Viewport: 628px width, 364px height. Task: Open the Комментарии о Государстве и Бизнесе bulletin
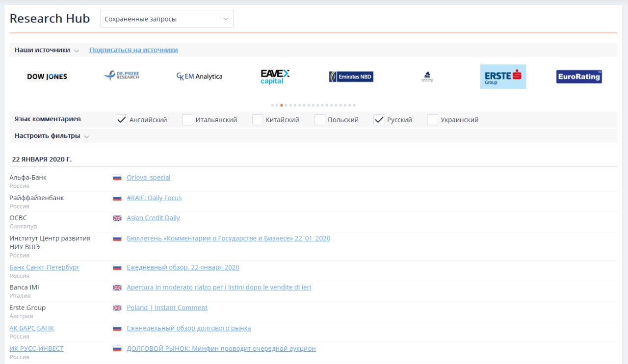(229, 238)
